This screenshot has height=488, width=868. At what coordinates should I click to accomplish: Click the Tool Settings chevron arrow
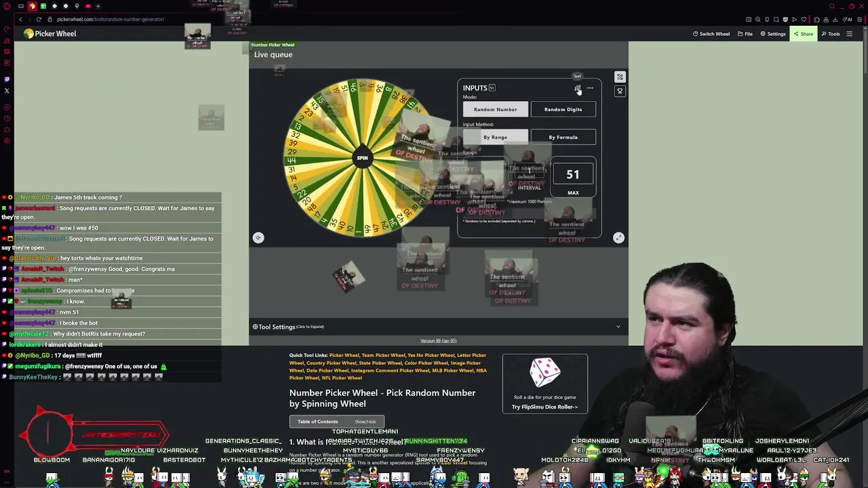618,327
